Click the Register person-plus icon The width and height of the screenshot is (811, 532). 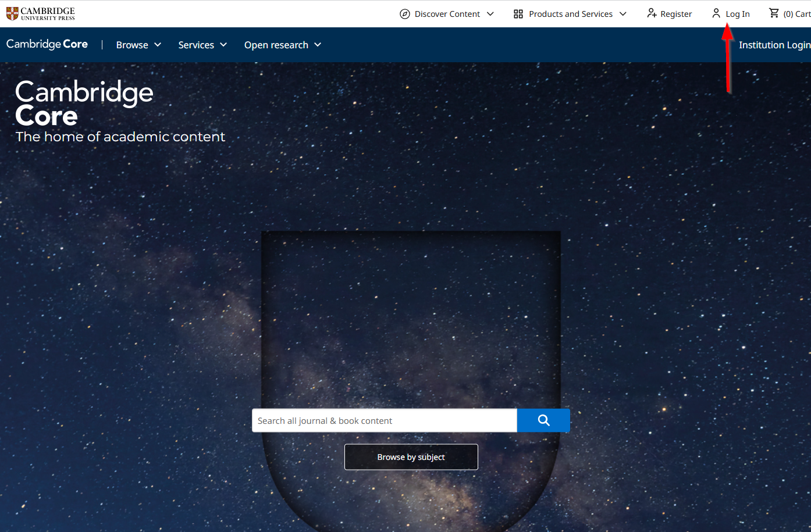(652, 13)
